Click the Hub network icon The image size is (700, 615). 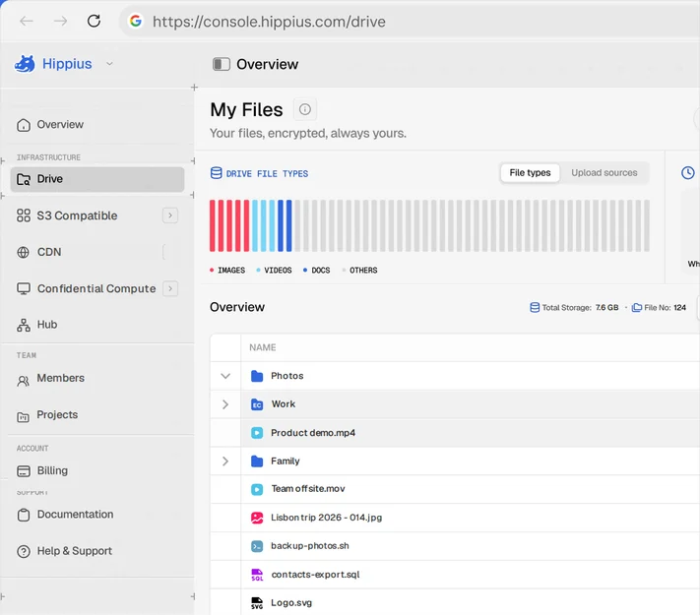pyautogui.click(x=24, y=325)
